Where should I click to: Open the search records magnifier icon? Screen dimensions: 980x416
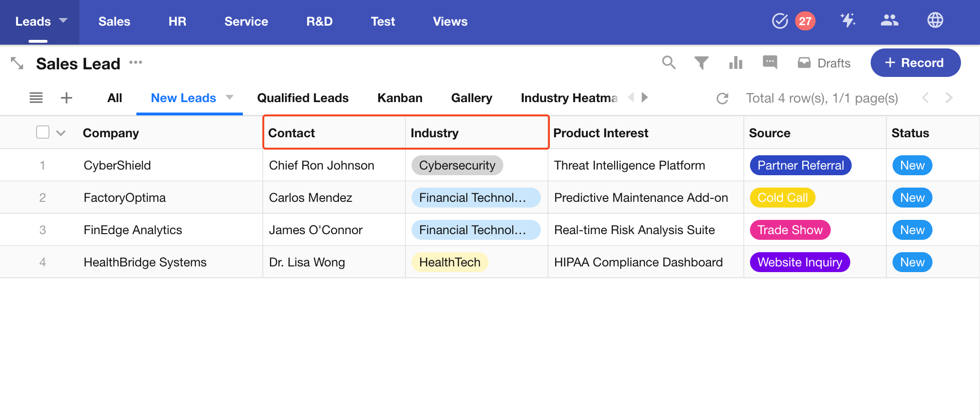669,63
